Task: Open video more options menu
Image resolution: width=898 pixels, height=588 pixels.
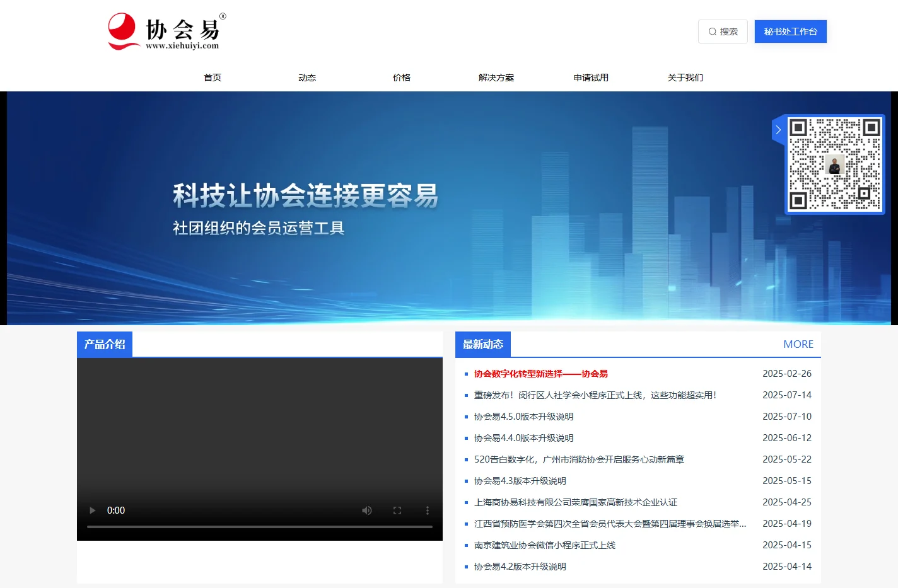Action: [428, 510]
